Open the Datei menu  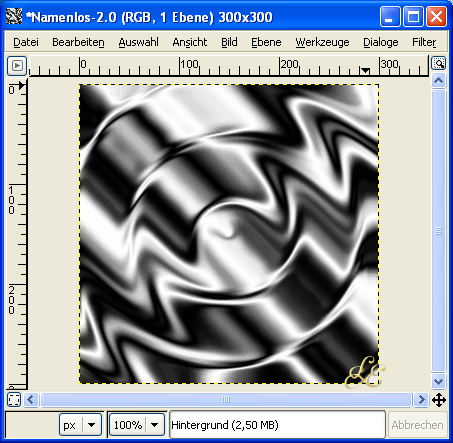pos(26,42)
